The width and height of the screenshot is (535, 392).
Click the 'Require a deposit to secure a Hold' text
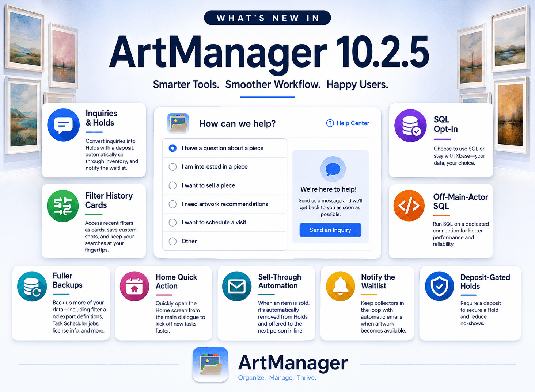pos(481,313)
